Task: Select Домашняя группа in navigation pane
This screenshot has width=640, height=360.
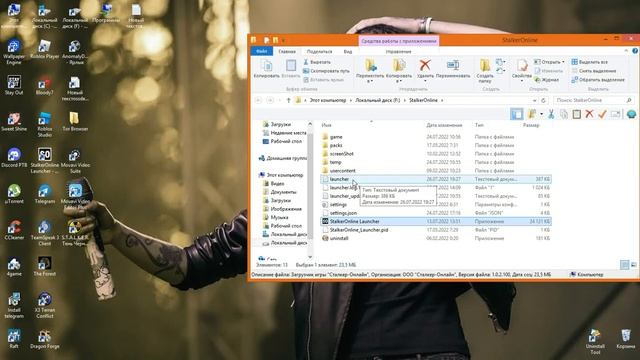Action: pyautogui.click(x=286, y=158)
